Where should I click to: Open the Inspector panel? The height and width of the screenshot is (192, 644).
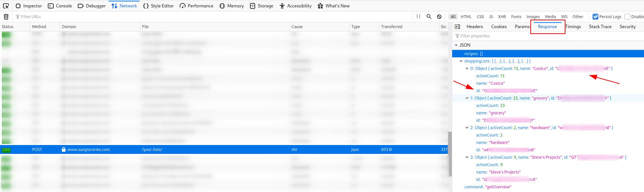coord(29,6)
